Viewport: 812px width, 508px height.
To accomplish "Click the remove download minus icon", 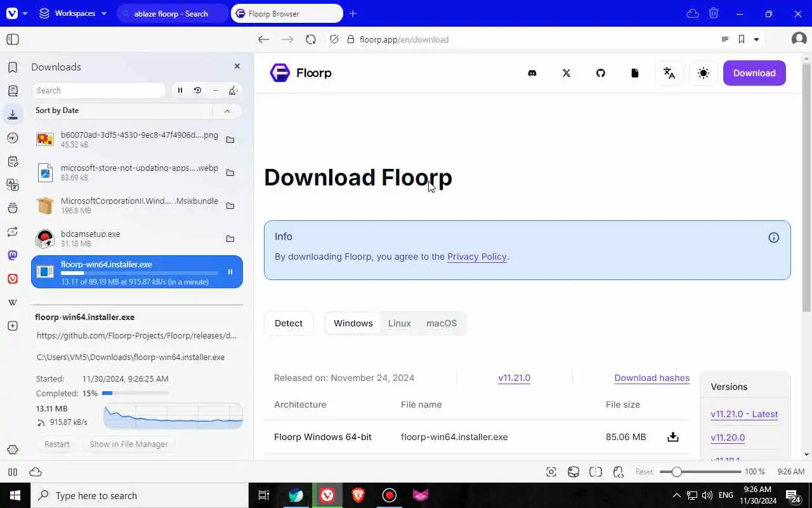I will tap(216, 90).
